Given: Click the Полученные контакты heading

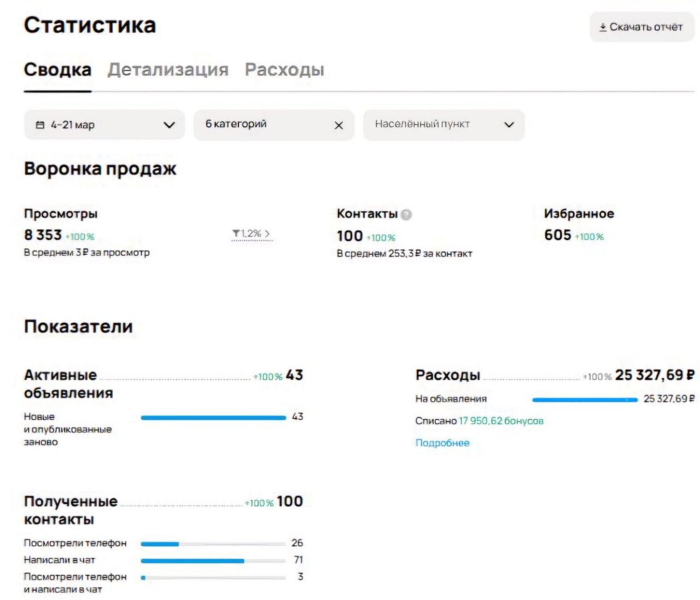Looking at the screenshot, I should [71, 510].
